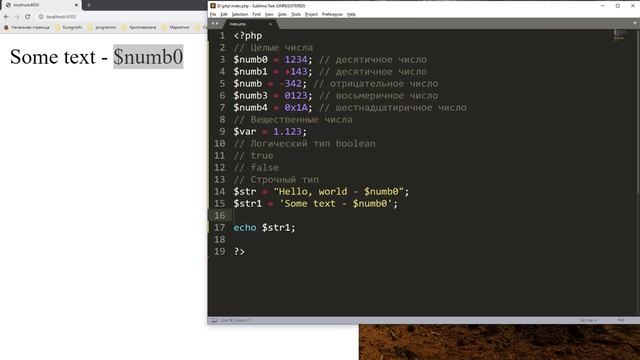Click the line and column indicator in status bar
Screen dimensions: 640x360
click(235, 321)
